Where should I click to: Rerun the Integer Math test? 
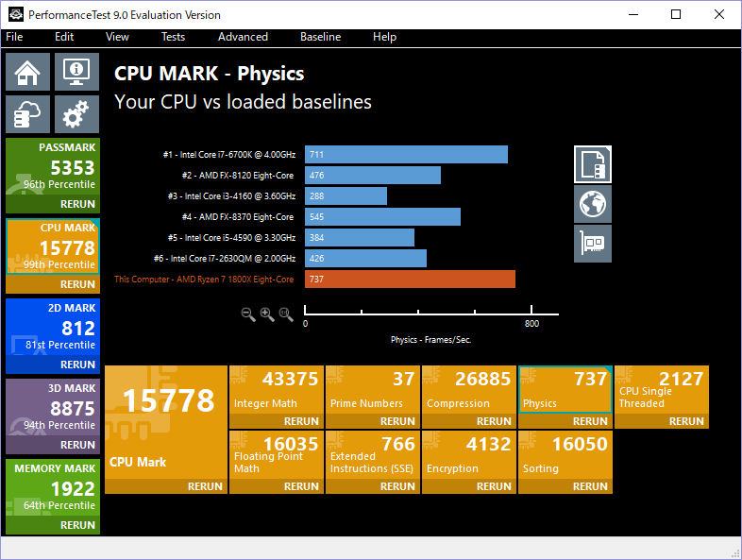[301, 421]
